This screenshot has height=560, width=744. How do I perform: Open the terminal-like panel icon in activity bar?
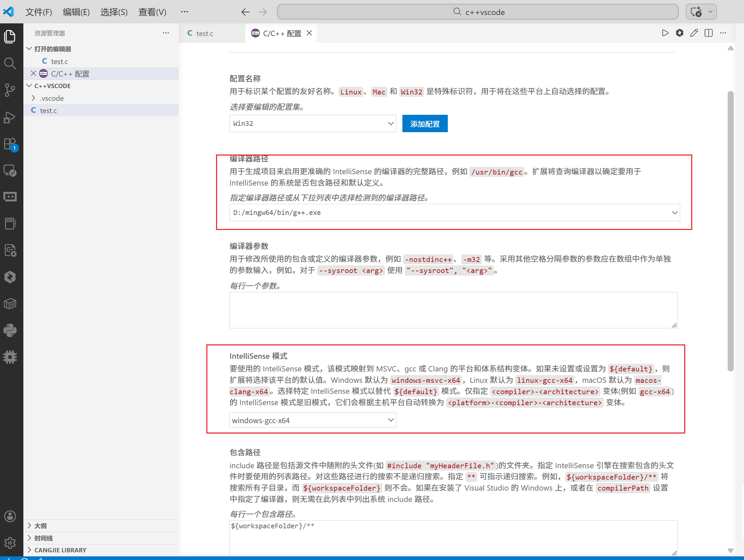10,197
